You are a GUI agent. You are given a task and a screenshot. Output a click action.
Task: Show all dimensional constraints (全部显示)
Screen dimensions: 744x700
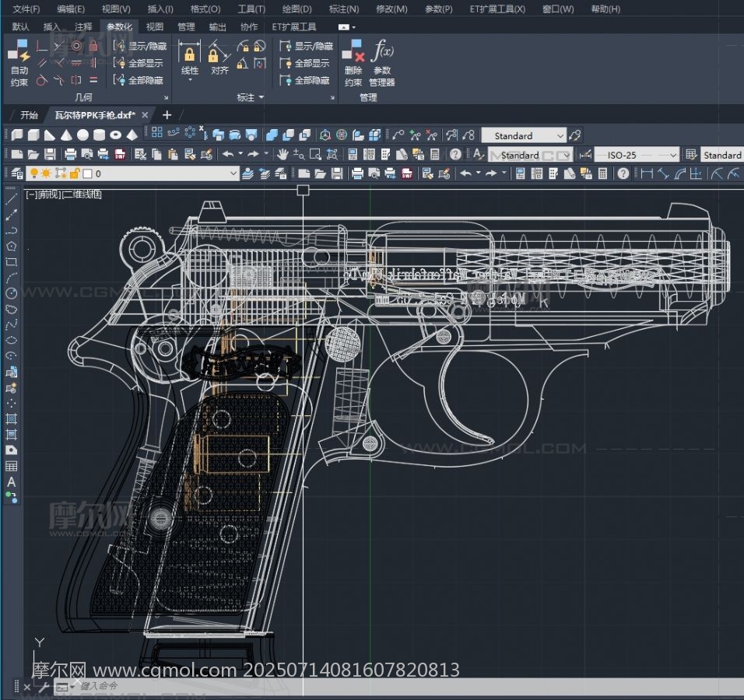(305, 63)
